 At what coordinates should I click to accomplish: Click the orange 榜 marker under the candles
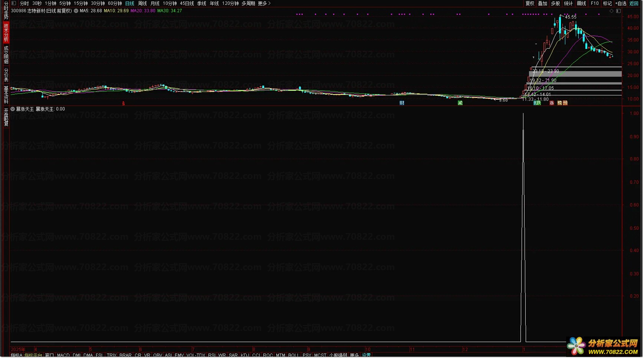(x=560, y=103)
